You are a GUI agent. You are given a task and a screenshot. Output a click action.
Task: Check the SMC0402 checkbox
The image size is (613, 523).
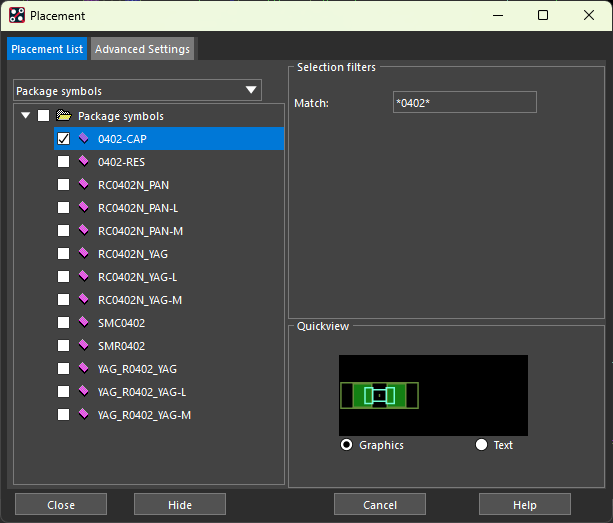point(63,322)
